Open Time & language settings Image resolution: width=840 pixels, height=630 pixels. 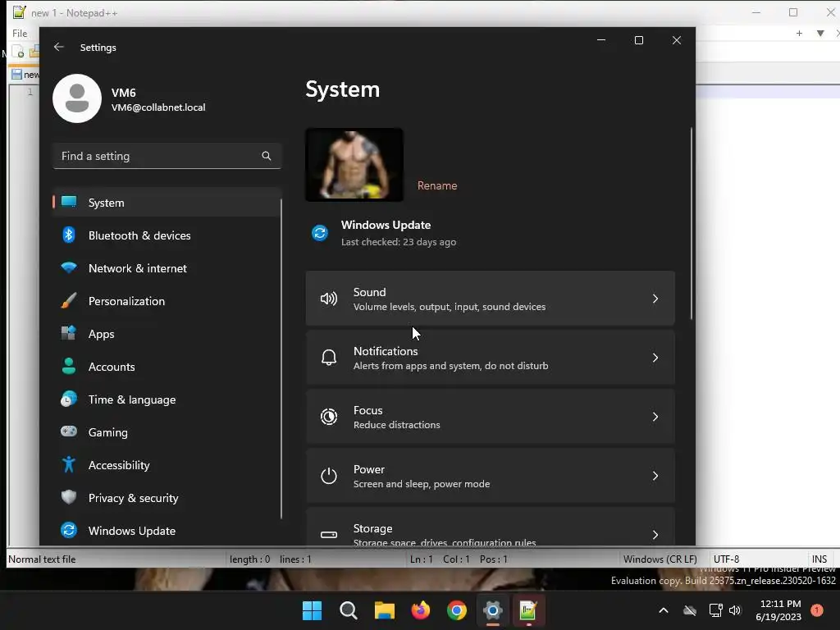pos(166,399)
